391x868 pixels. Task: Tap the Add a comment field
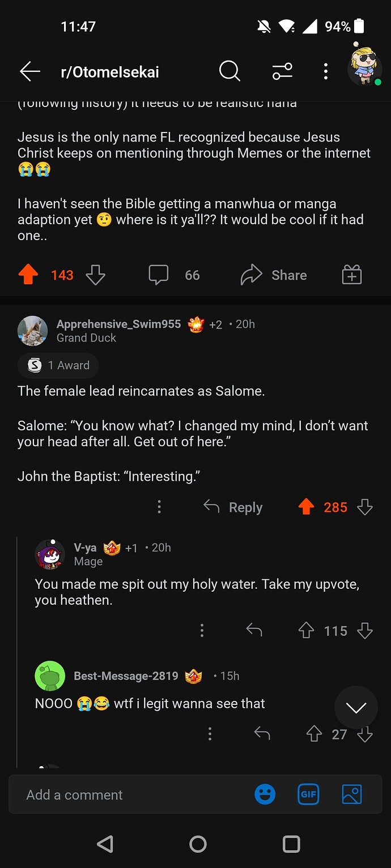125,795
